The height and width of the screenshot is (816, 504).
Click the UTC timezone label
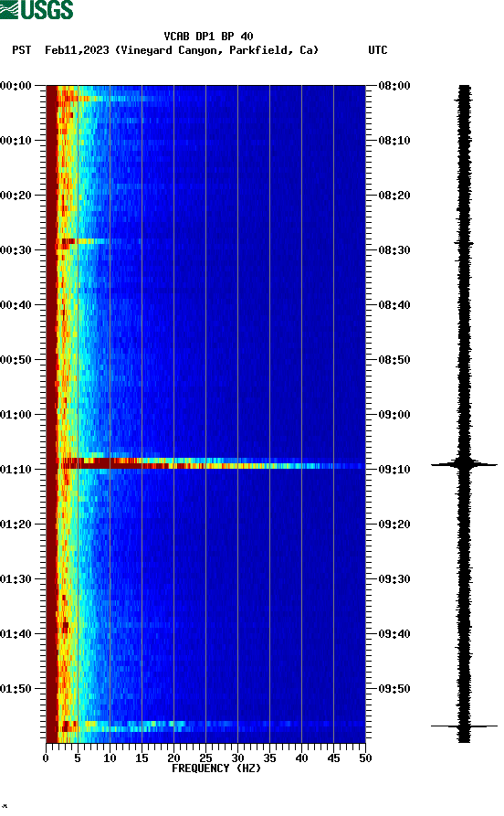378,50
